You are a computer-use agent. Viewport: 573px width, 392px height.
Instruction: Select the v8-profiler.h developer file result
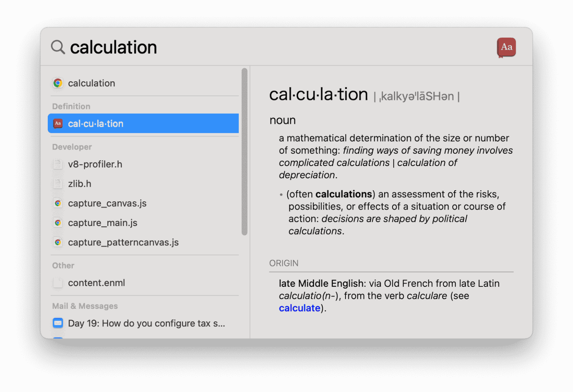click(95, 164)
